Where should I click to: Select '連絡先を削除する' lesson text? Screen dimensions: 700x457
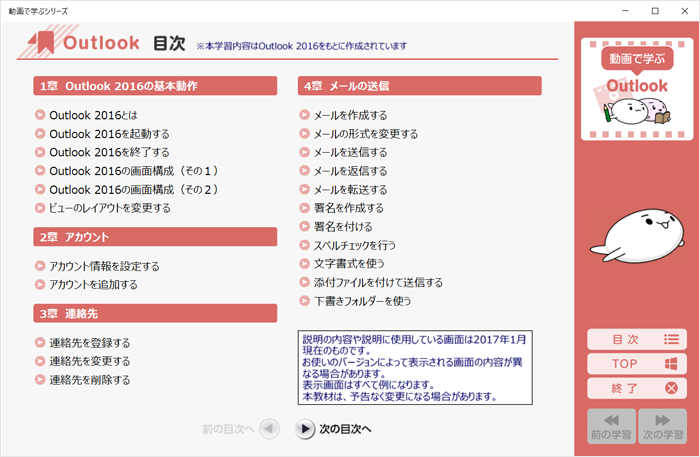point(90,380)
